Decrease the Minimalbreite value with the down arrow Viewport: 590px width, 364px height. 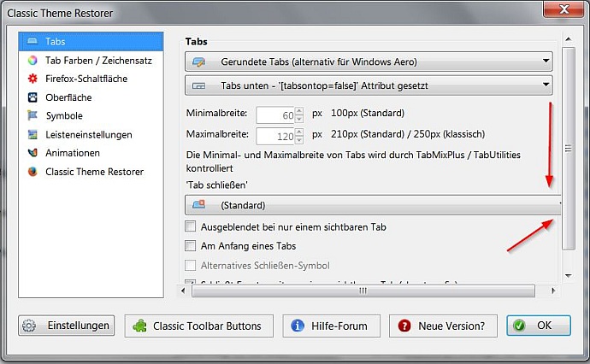tap(299, 119)
